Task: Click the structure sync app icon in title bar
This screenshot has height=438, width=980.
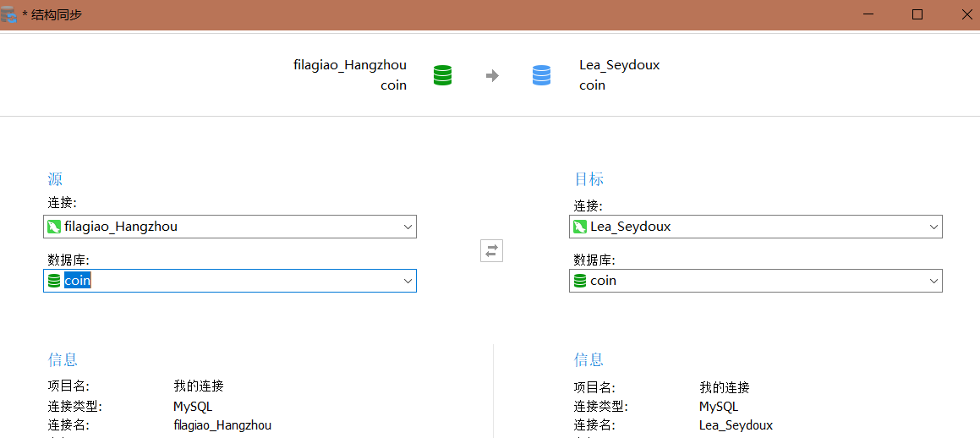Action: coord(8,14)
